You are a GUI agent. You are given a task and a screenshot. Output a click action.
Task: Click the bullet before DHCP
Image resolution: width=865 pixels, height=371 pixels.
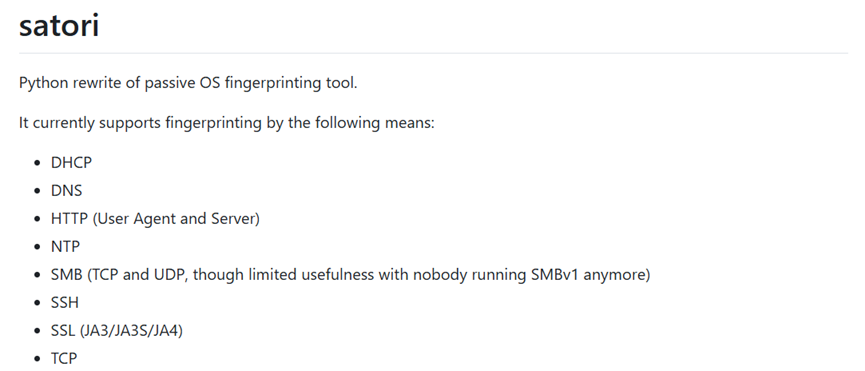38,163
